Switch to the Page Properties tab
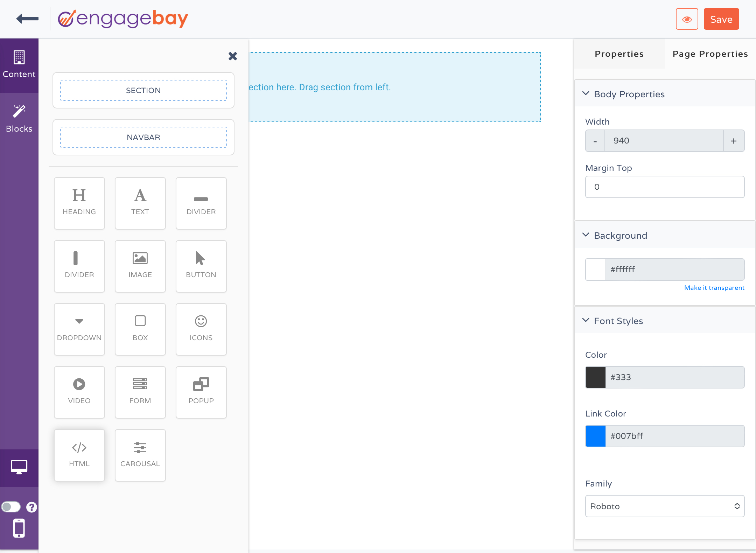The image size is (756, 553). coord(710,54)
